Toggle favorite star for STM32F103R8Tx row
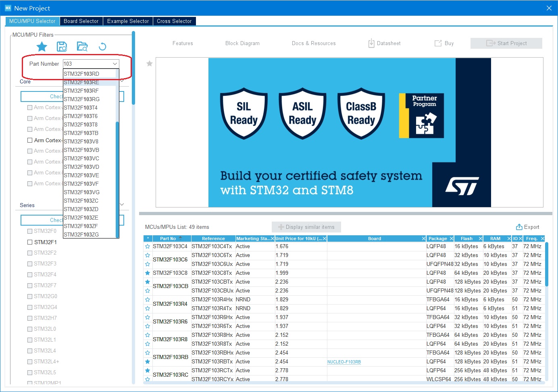 [148, 344]
